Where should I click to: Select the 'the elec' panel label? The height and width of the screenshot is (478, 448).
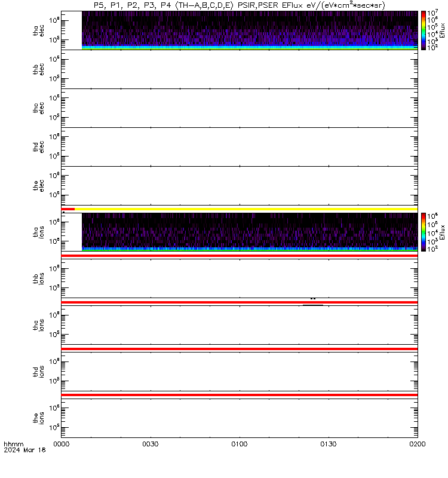39,186
